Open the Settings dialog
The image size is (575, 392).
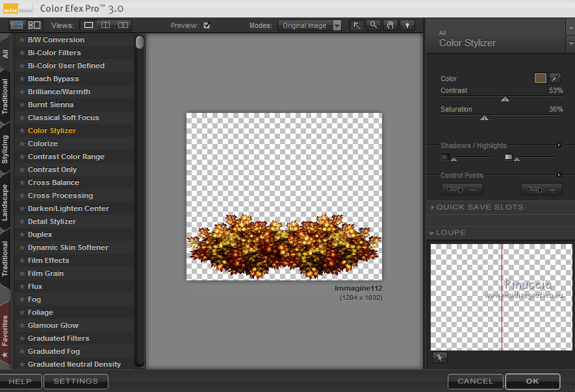tap(75, 381)
